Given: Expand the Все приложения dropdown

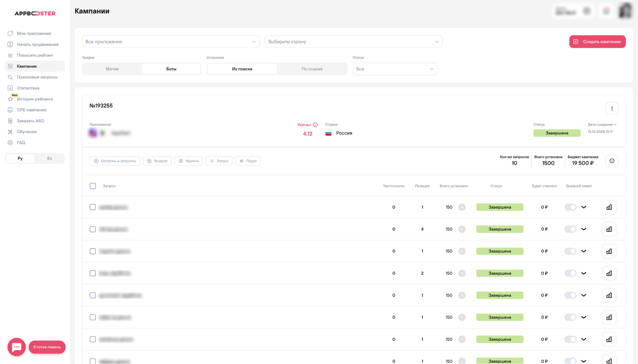Looking at the screenshot, I should (x=170, y=42).
